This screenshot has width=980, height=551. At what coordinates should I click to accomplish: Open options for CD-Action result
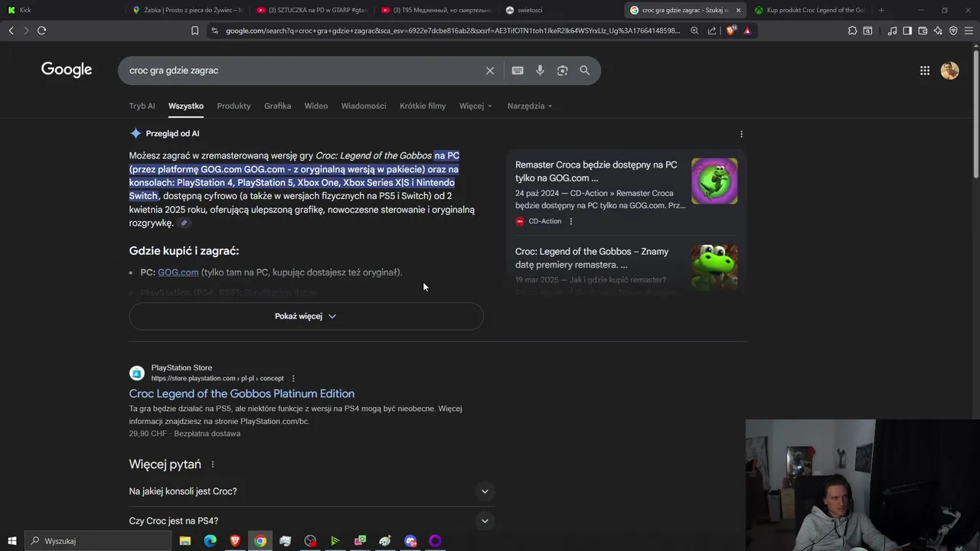pyautogui.click(x=571, y=221)
